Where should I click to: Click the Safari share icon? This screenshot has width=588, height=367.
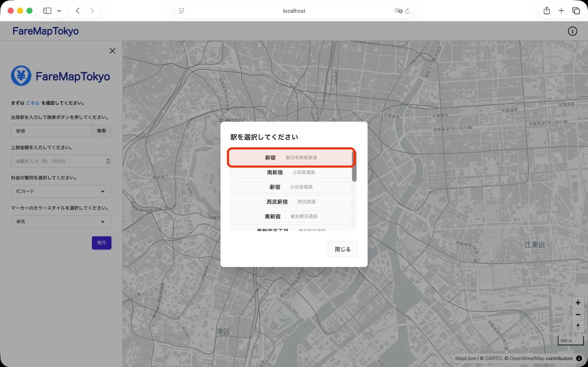coord(547,11)
